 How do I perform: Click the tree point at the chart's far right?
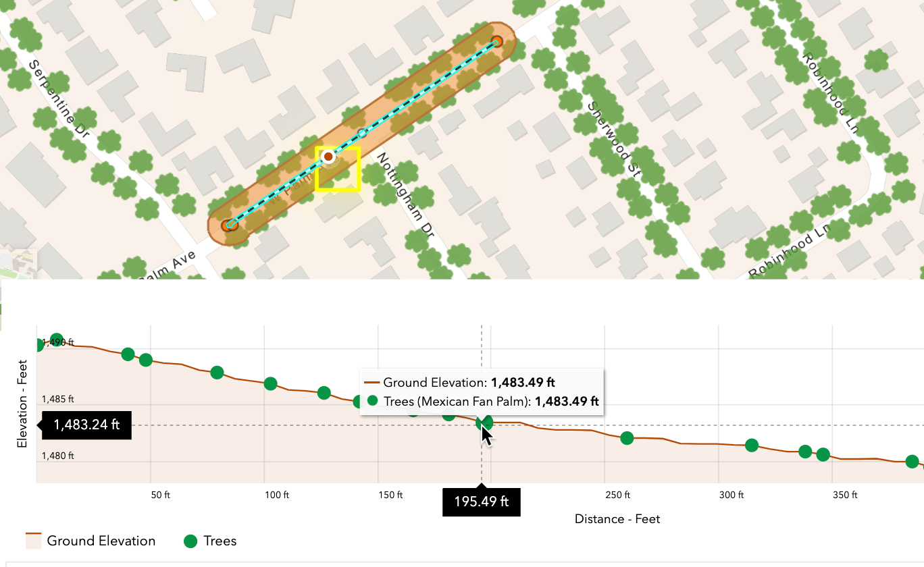(912, 462)
